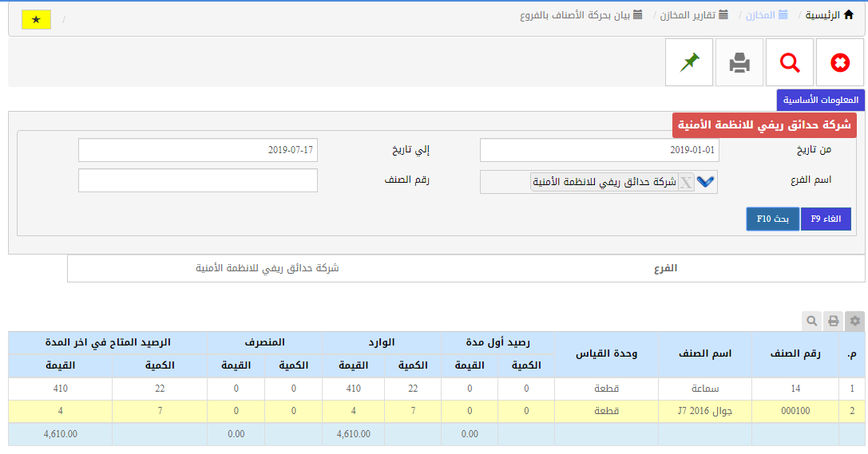868x454 pixels.
Task: Clear selected branch with X icon
Action: coord(686,182)
